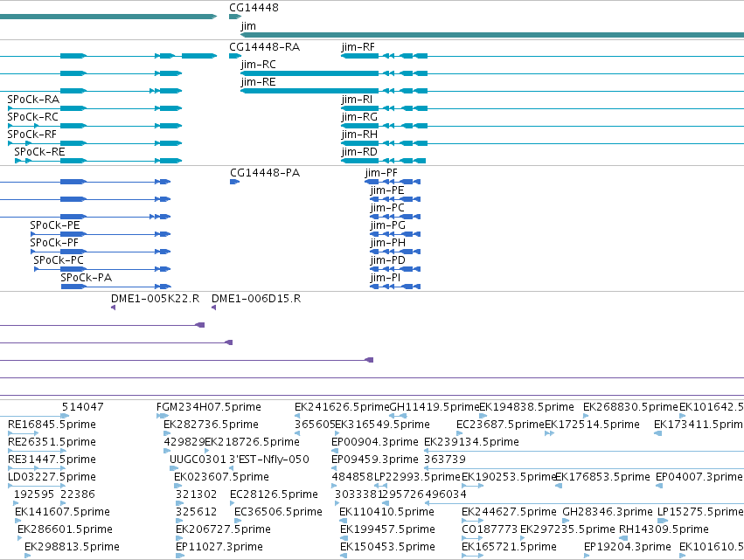The width and height of the screenshot is (744, 560).
Task: Click the SPoCk-RC transcript label
Action: tap(32, 117)
